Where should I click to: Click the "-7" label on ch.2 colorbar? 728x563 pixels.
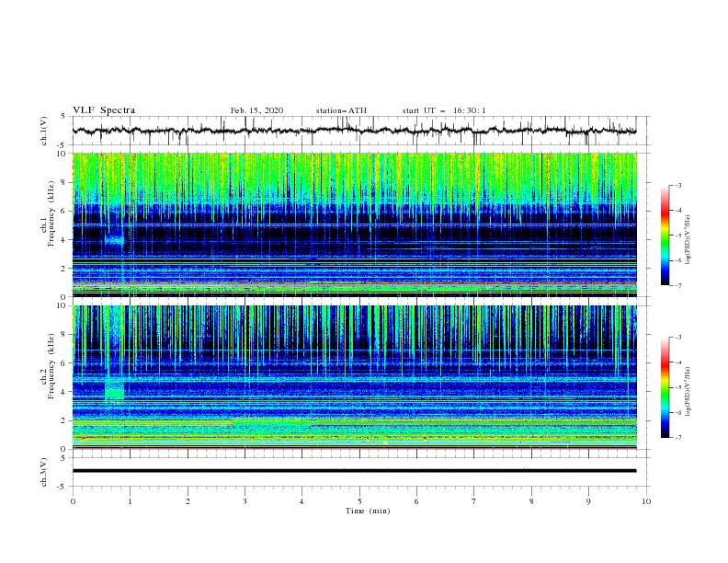pos(677,438)
